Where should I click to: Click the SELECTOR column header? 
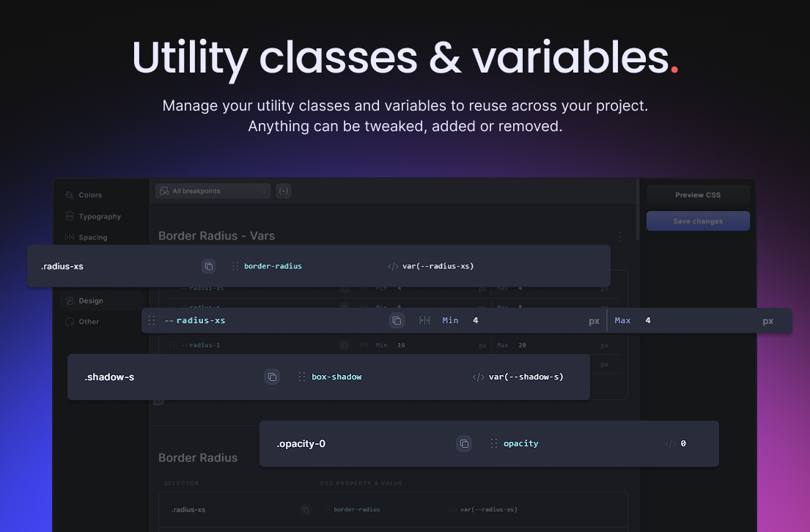pos(181,484)
